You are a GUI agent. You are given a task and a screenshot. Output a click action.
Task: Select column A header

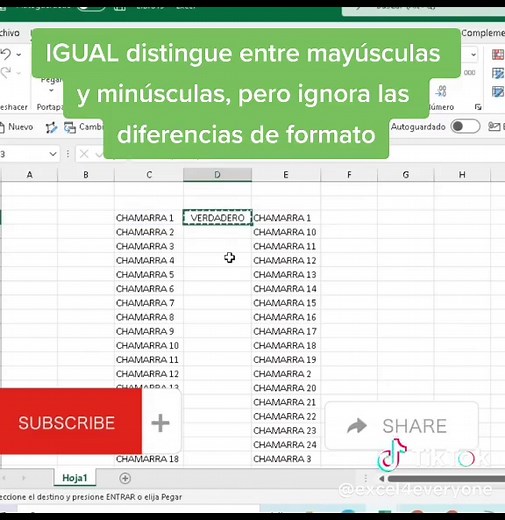(30, 175)
